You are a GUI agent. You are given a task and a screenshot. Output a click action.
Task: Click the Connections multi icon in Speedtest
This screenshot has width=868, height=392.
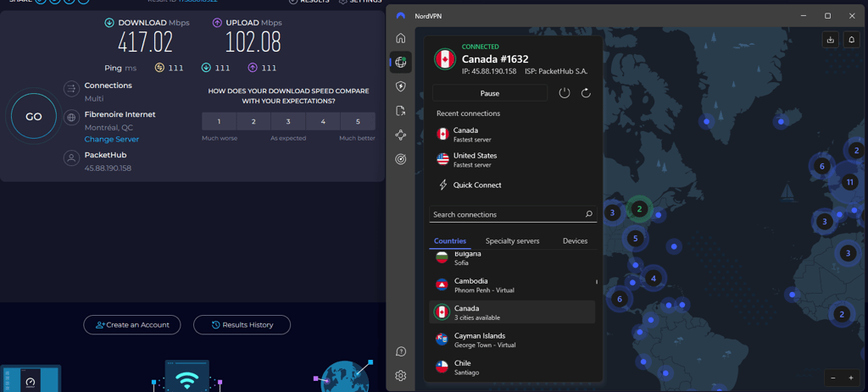coord(71,88)
